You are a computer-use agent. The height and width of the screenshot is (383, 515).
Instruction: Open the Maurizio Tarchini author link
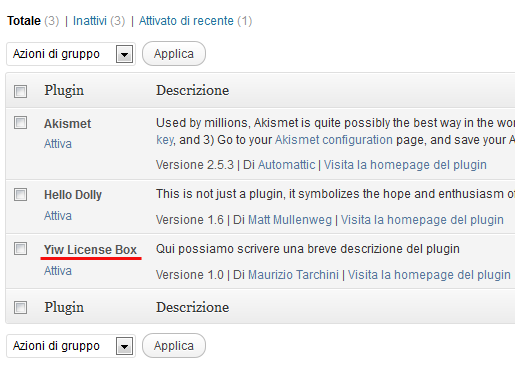pyautogui.click(x=294, y=275)
